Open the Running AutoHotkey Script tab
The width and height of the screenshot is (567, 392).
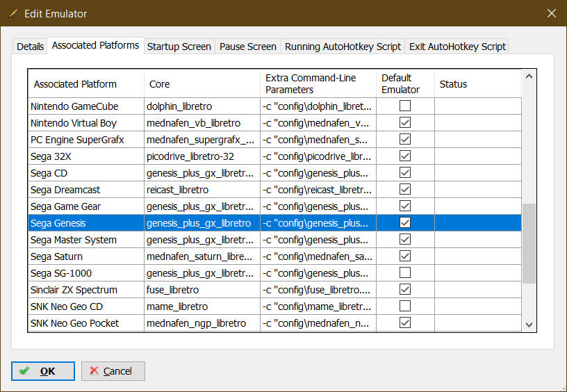click(x=343, y=47)
